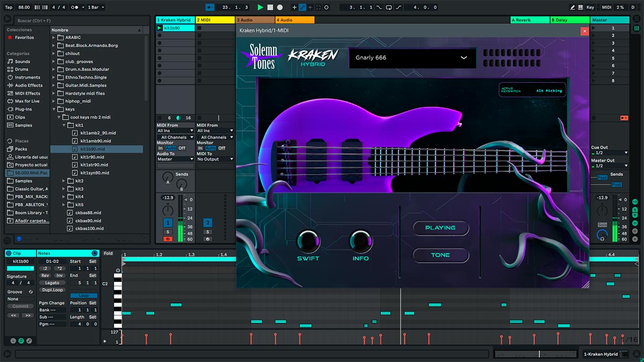Viewport: 644px width, 362px height.
Task: Click the MIDI Arrangement Overdub plus icon
Action: click(294, 8)
